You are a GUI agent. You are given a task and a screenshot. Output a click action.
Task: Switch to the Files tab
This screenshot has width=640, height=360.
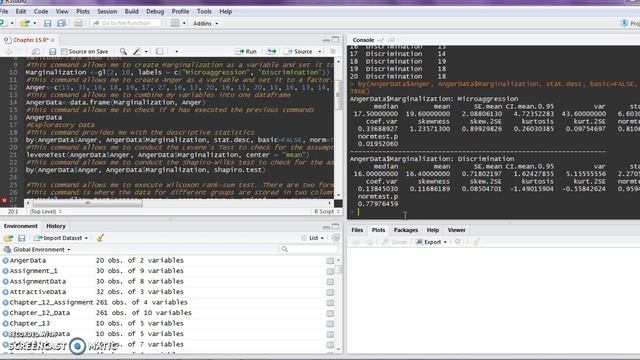[x=357, y=230]
